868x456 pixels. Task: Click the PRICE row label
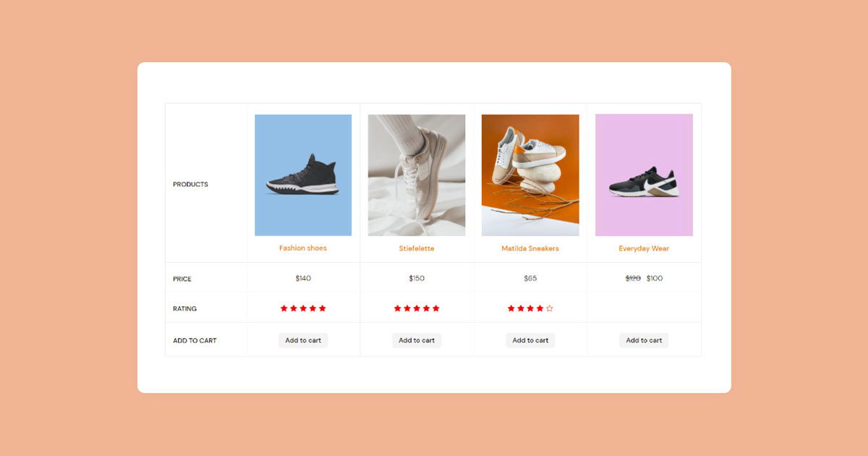pos(182,279)
